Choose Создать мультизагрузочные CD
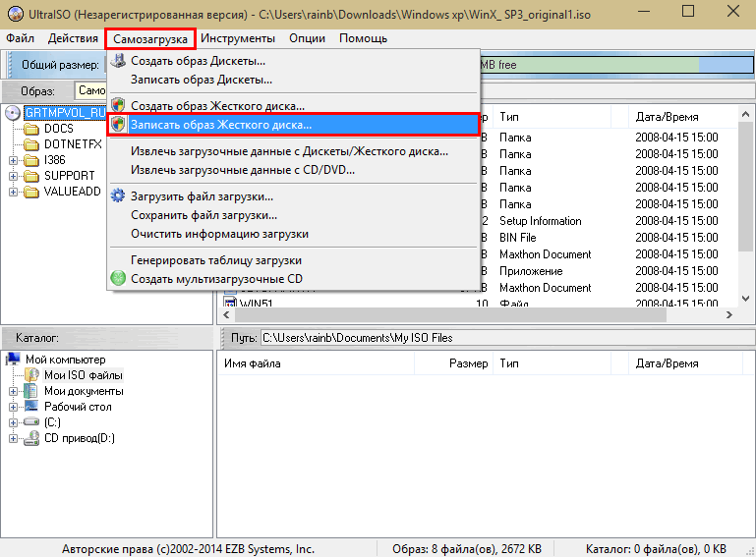Viewport: 756px width, 557px height. click(x=293, y=279)
